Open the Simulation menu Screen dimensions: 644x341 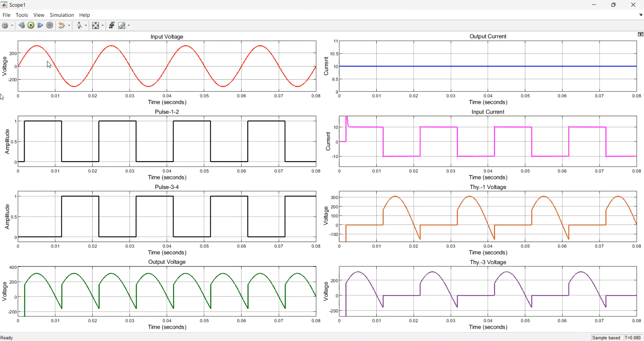coord(62,15)
